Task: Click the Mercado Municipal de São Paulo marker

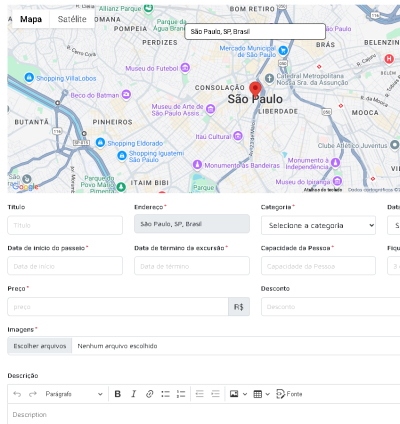Action: [x=283, y=51]
